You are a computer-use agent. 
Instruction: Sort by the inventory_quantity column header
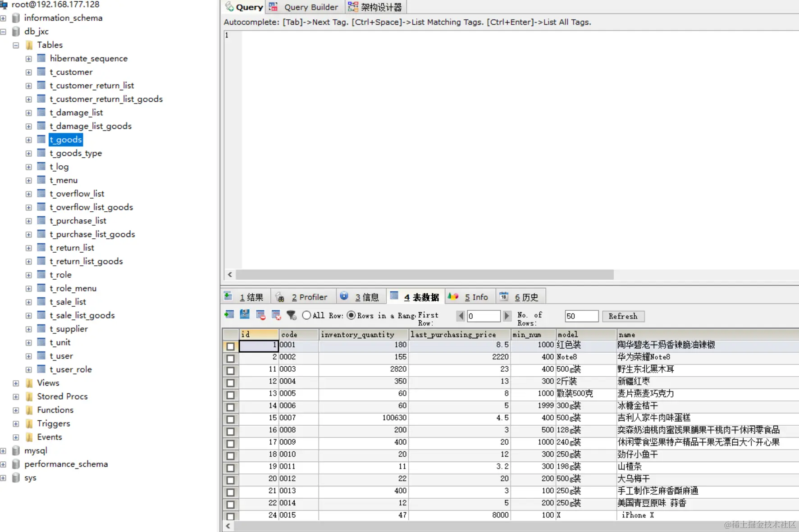click(x=364, y=334)
